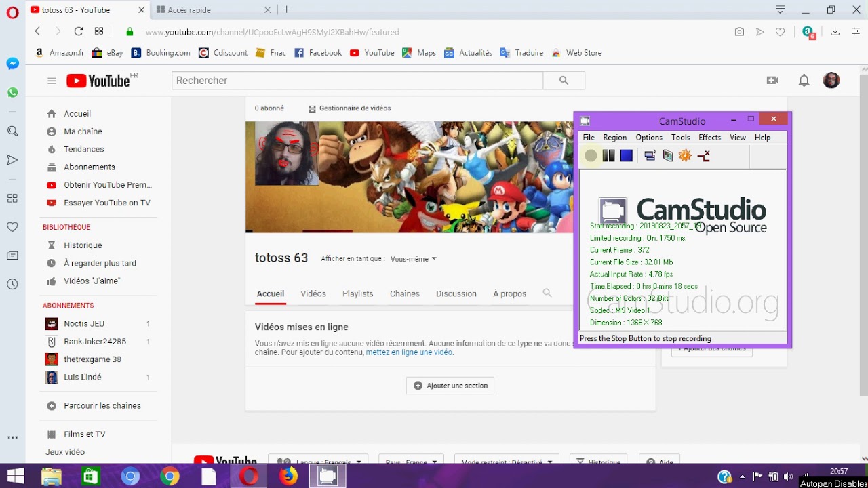
Task: Click the Rechercher search field
Action: pos(357,80)
